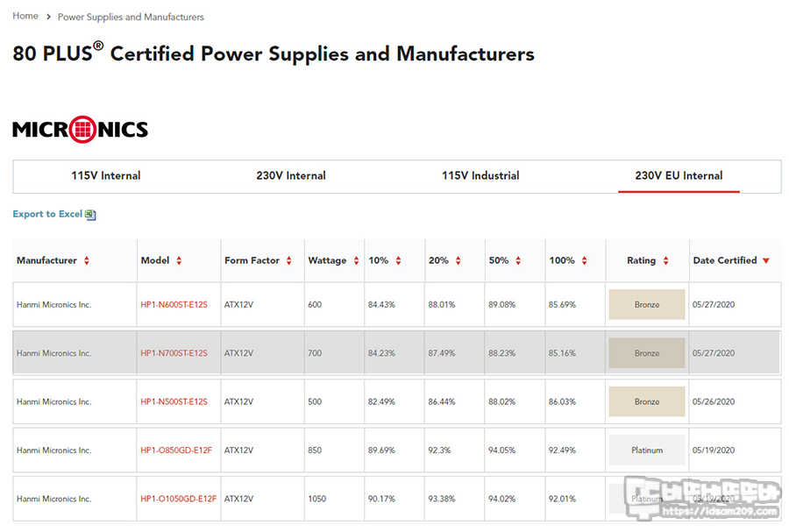Open model HP1-N500ST-E12S link
This screenshot has height=532, width=789.
tap(174, 401)
